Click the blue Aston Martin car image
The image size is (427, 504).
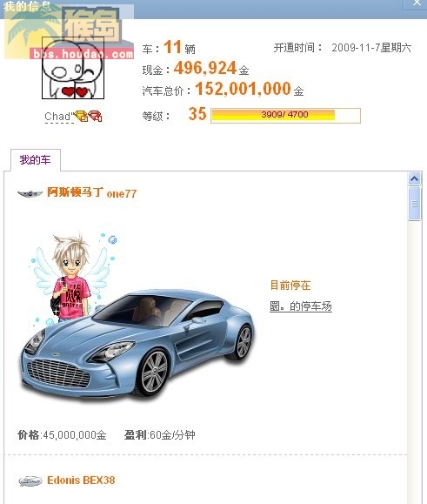pos(138,344)
